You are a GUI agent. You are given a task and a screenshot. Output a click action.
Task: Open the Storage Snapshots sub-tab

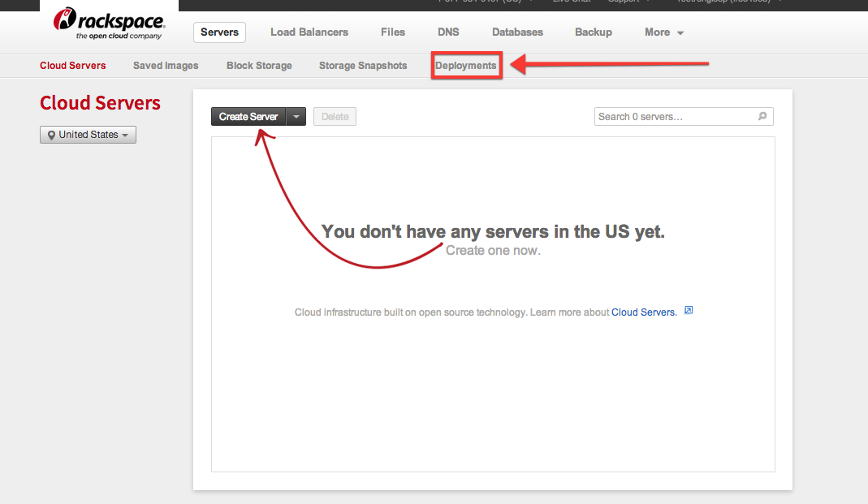363,65
